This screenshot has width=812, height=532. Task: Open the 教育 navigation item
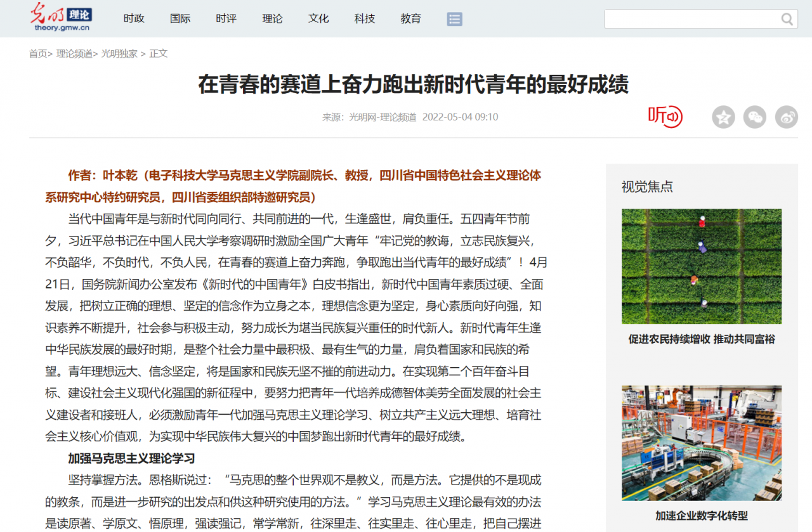pos(411,19)
